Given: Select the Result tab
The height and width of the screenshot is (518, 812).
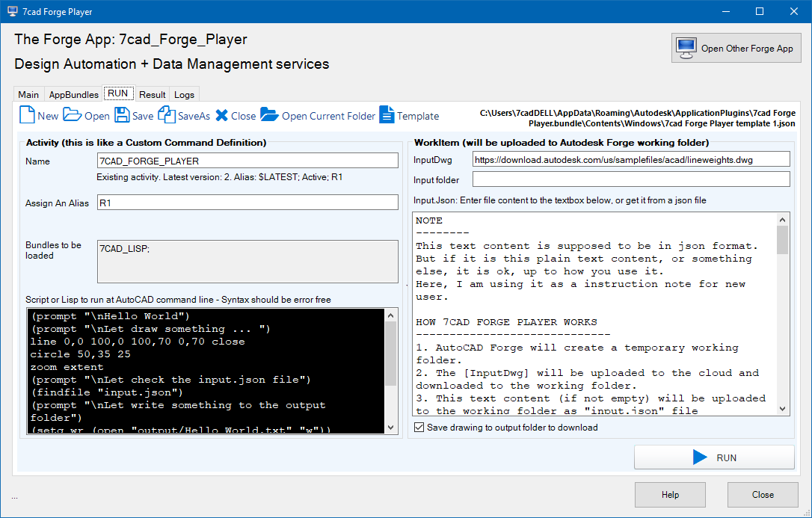Looking at the screenshot, I should (x=153, y=95).
